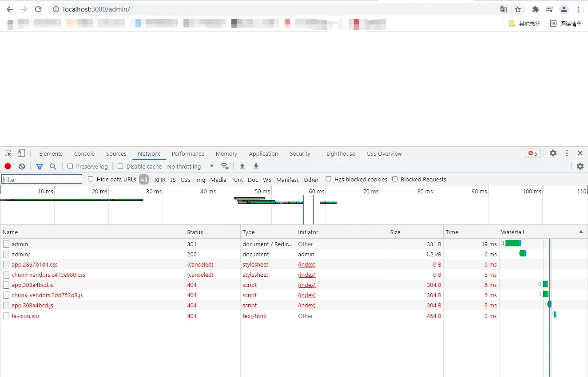
Task: Import HAR file upload icon
Action: [242, 166]
